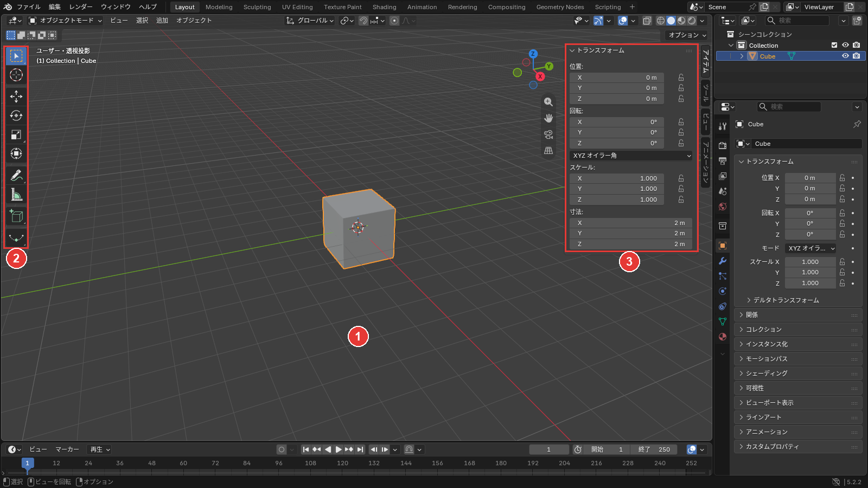Choose the combined Transform tool
The height and width of the screenshot is (488, 868).
pyautogui.click(x=16, y=153)
